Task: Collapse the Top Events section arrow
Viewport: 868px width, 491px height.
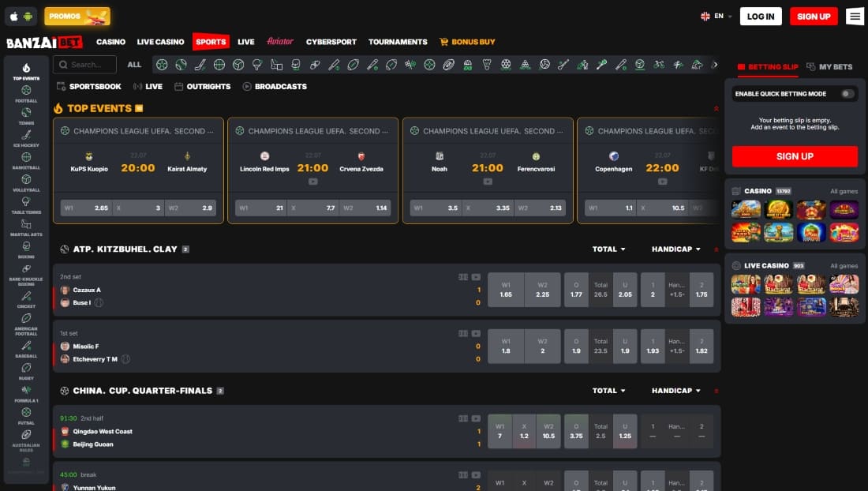Action: (716, 108)
